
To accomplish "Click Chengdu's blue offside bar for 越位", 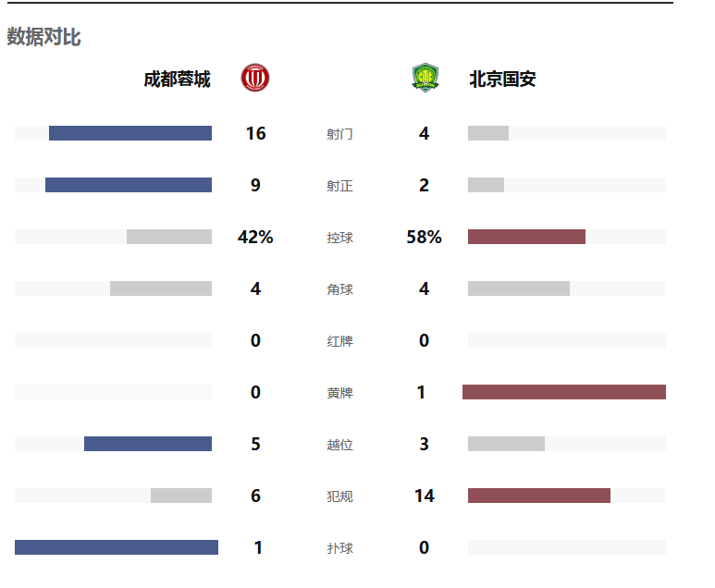I will (148, 444).
